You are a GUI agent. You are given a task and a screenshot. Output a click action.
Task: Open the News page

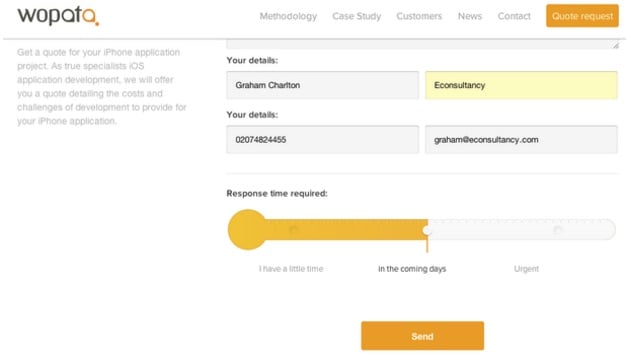coord(470,16)
